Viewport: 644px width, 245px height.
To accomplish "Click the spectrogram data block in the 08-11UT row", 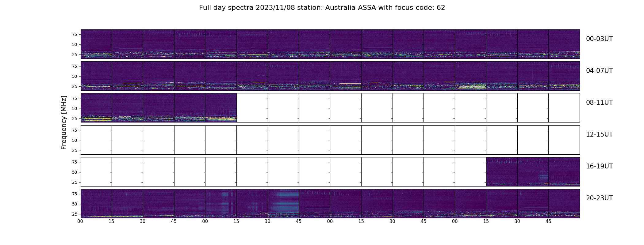I will click(159, 108).
